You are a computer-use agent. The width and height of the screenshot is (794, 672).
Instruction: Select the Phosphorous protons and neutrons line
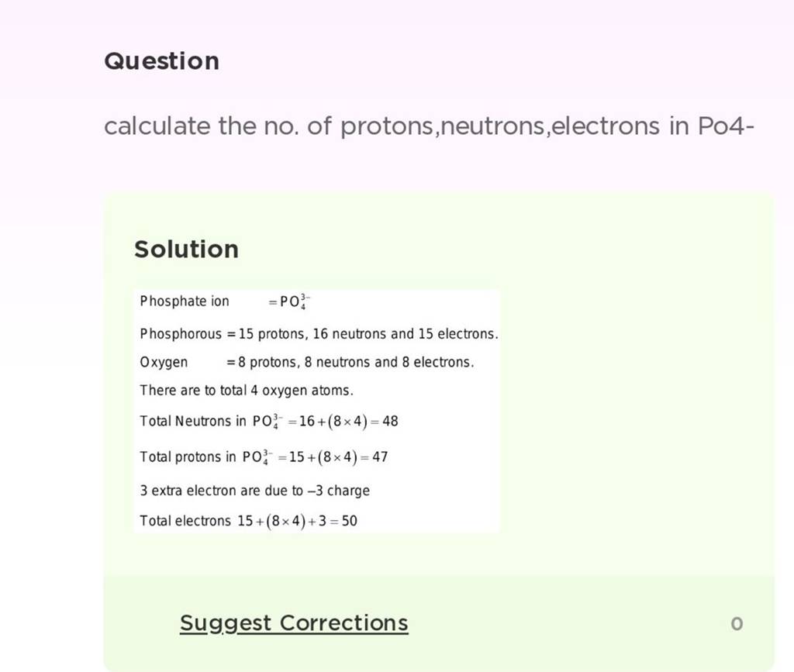point(319,333)
